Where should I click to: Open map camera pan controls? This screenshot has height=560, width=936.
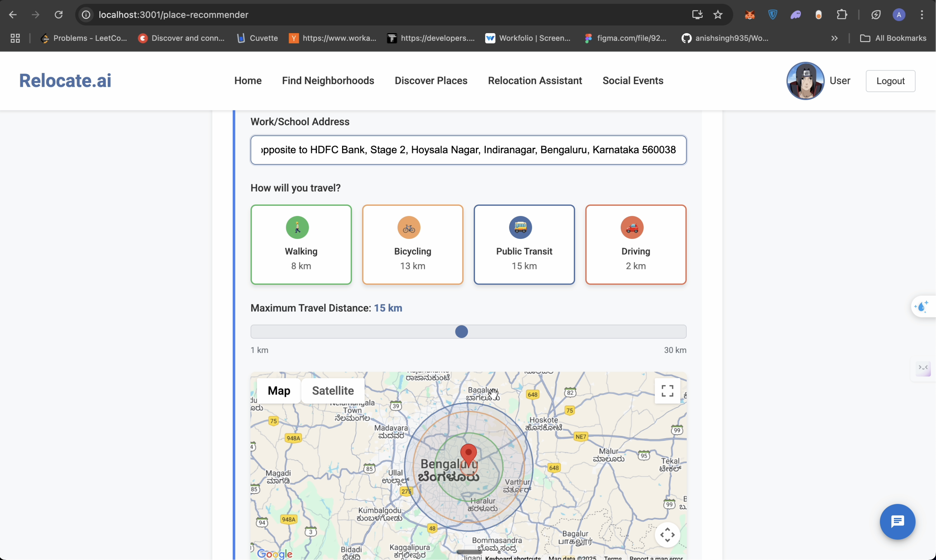(x=667, y=535)
